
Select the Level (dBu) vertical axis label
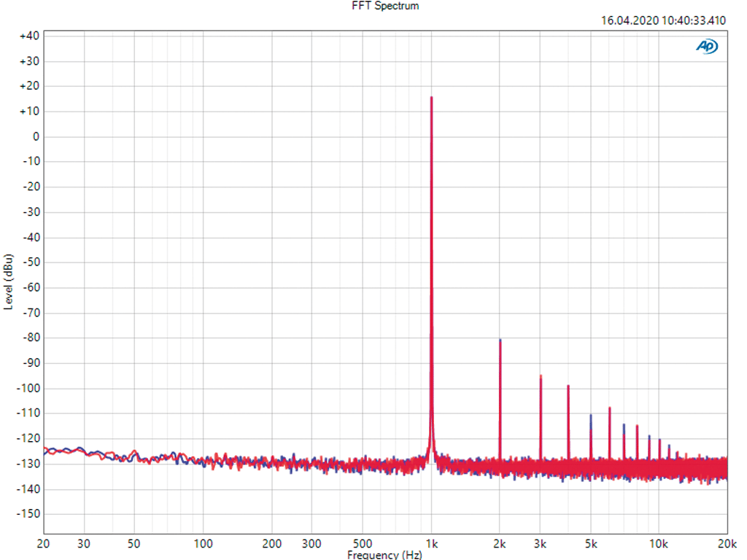[8, 282]
